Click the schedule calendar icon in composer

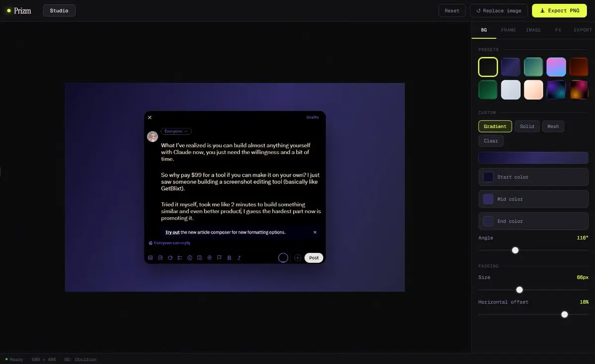(200, 258)
